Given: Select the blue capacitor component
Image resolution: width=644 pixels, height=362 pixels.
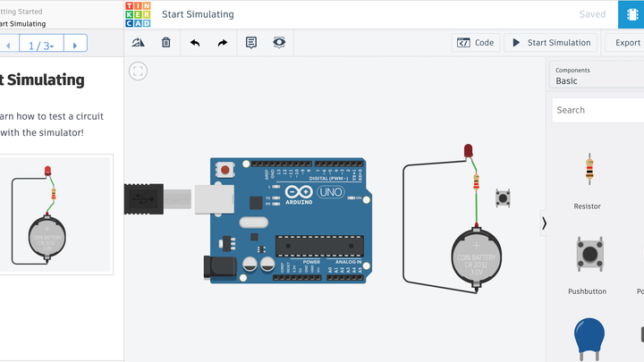Looking at the screenshot, I should (x=589, y=339).
